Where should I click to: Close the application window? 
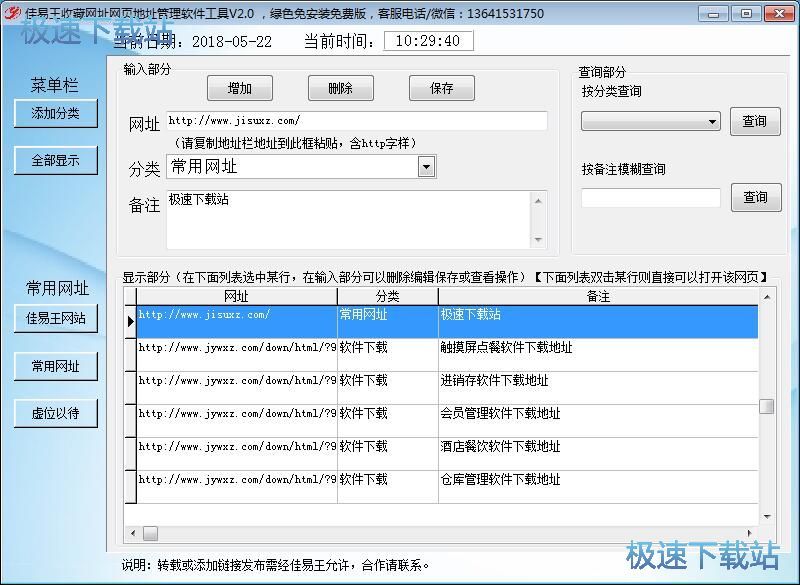779,14
